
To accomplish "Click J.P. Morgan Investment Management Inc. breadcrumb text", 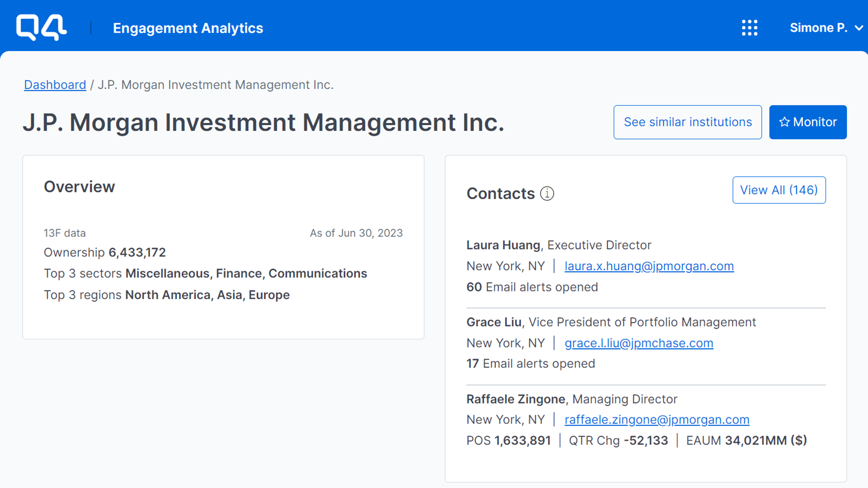I will click(216, 85).
